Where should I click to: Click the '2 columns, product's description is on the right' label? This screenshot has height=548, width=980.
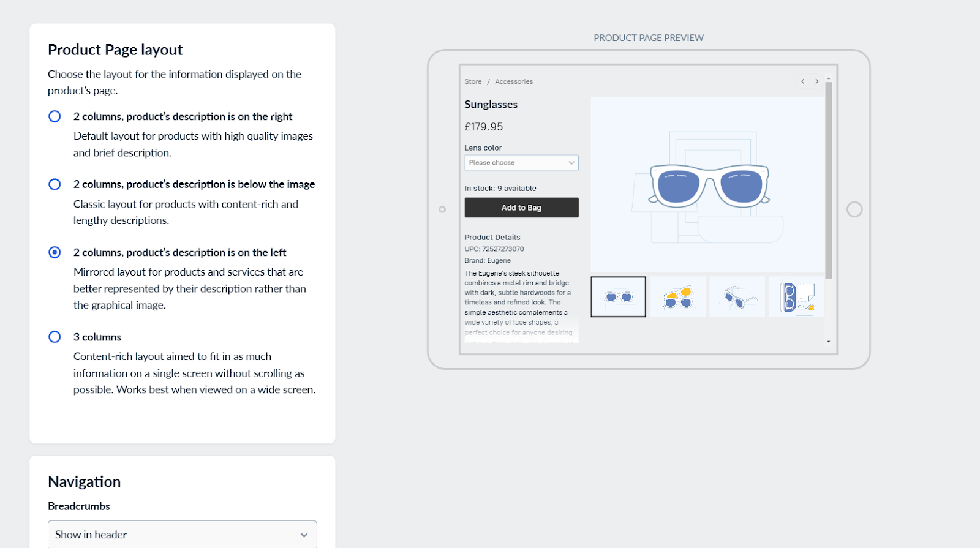point(183,116)
